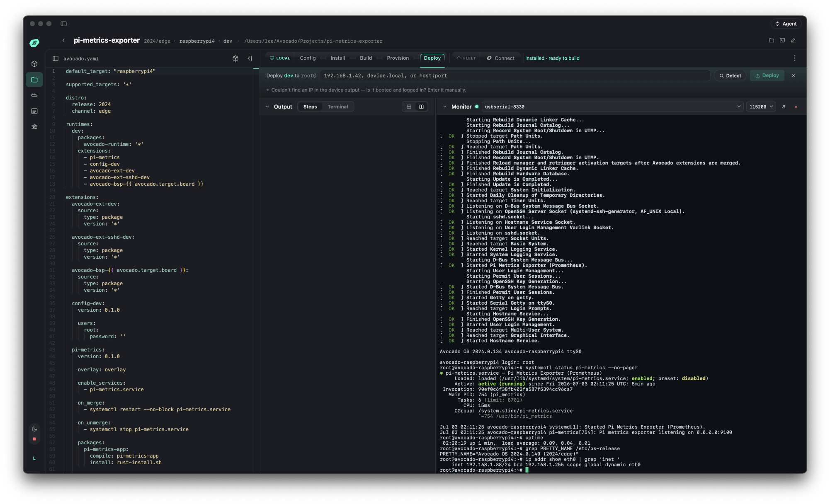Viewport: 830px width, 504px height.
Task: Click the 2024/edge label in header
Action: [x=157, y=41]
